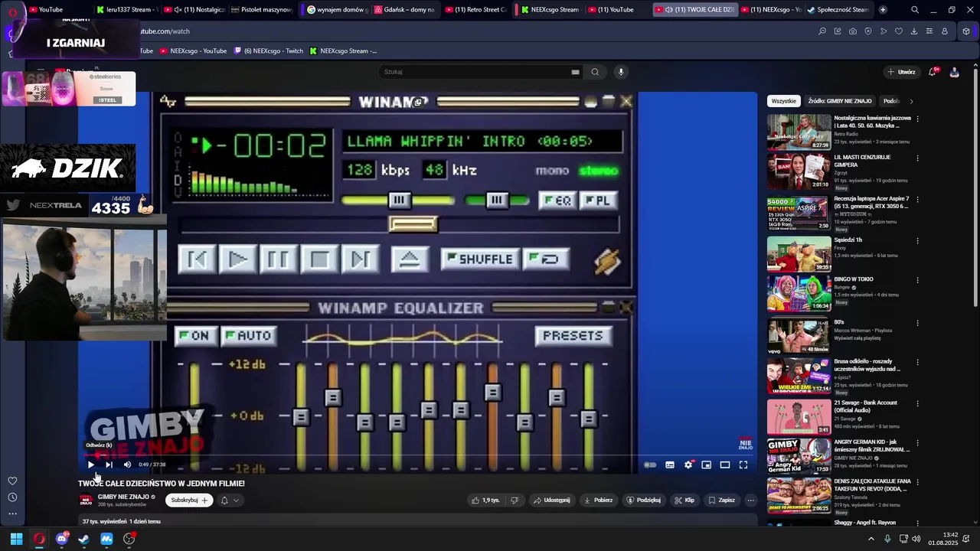
Task: Create a Klip from the video
Action: pos(684,500)
